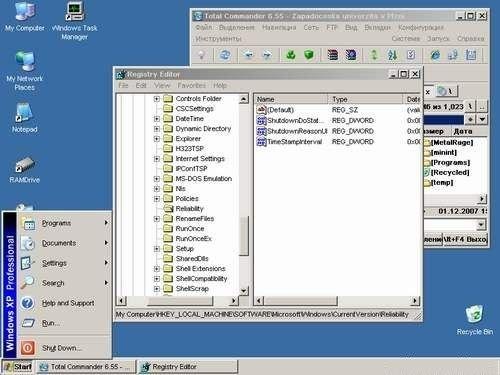500x375 pixels.
Task: Select [MetalRuge] folder in Total Commander
Action: click(452, 143)
